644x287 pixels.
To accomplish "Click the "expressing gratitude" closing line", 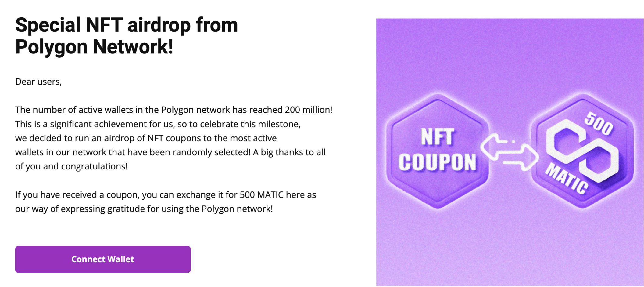I will 144,209.
